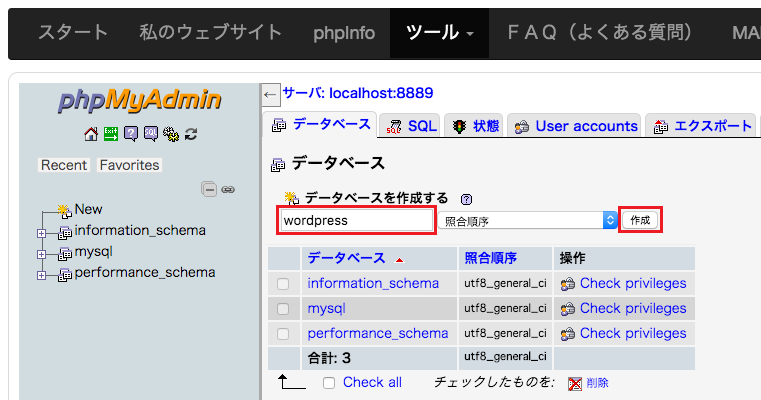The width and height of the screenshot is (761, 400).
Task: Tick the information_schema row checkbox
Action: pos(283,284)
